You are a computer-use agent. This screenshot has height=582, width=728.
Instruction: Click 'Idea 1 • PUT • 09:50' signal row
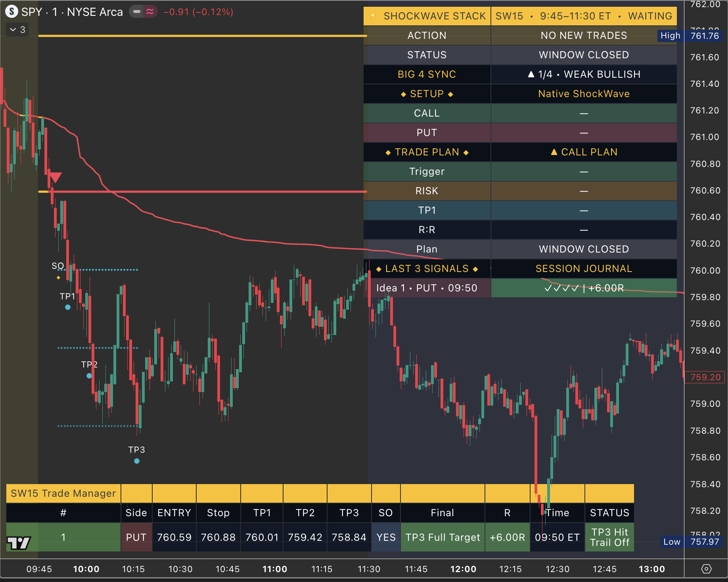(427, 288)
